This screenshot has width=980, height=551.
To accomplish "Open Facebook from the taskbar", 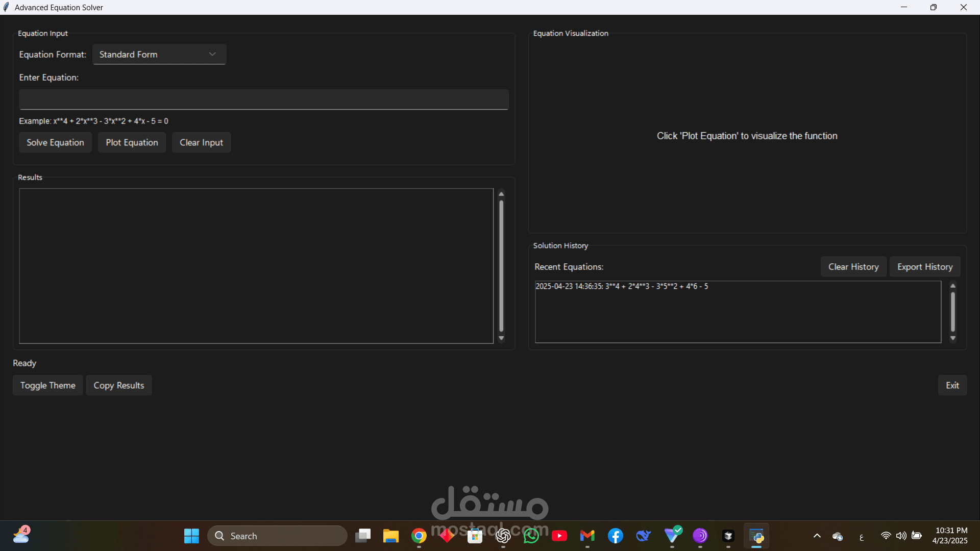I will 615,536.
